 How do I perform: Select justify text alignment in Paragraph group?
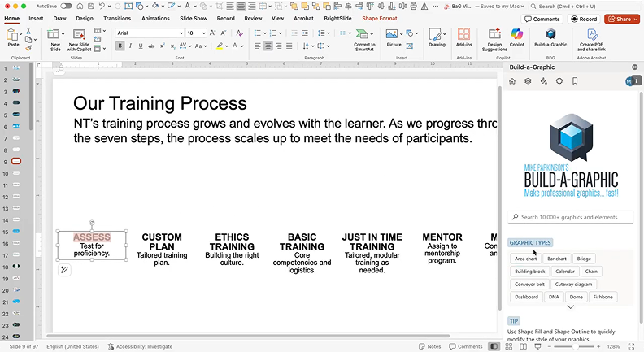[289, 46]
